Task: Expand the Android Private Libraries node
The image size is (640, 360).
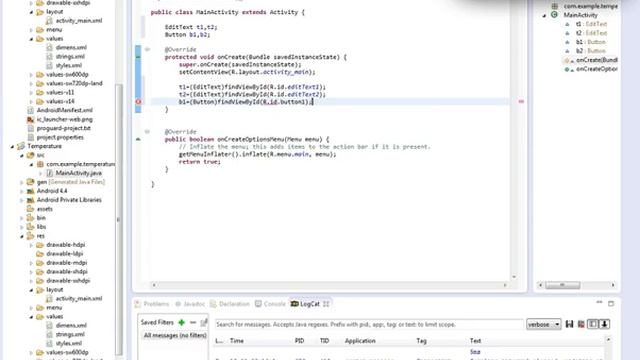Action: point(22,200)
